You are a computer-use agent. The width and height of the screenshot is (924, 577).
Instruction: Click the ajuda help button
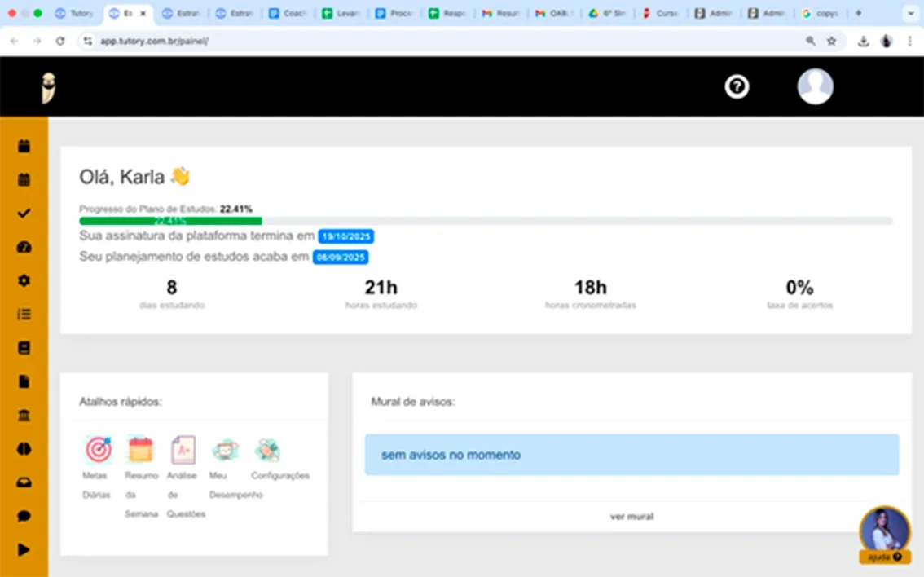(884, 557)
